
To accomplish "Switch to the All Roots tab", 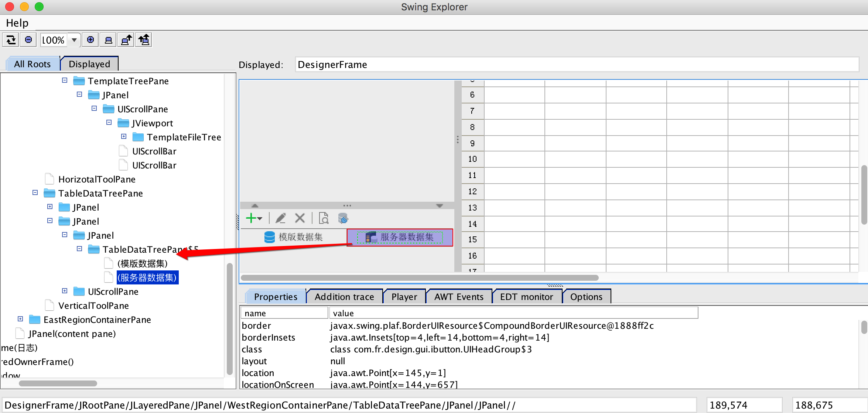I will [33, 64].
